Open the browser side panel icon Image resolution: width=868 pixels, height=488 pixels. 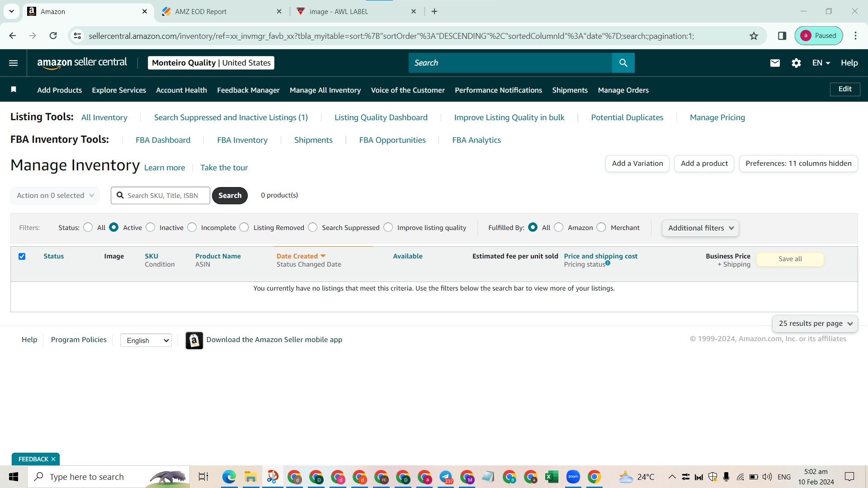tap(782, 36)
